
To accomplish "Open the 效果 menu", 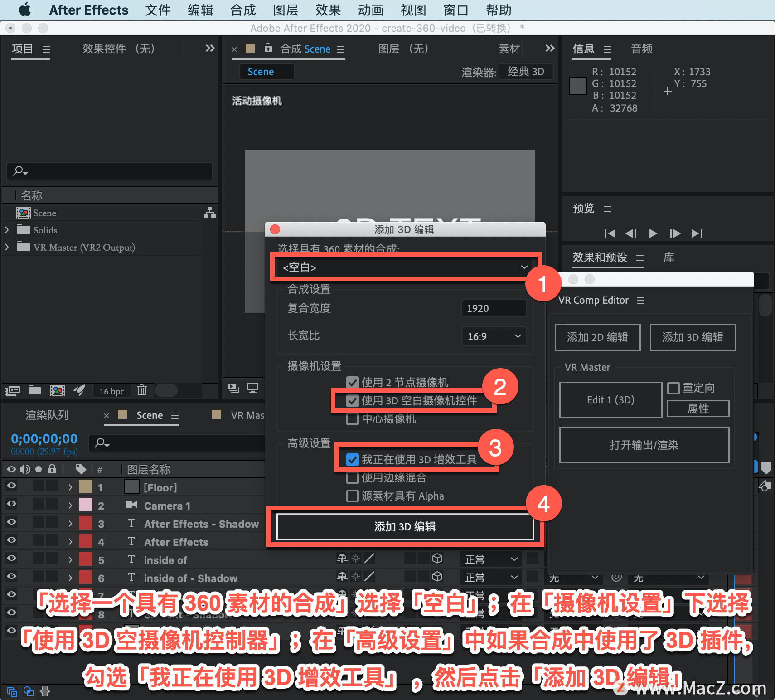I will (328, 10).
